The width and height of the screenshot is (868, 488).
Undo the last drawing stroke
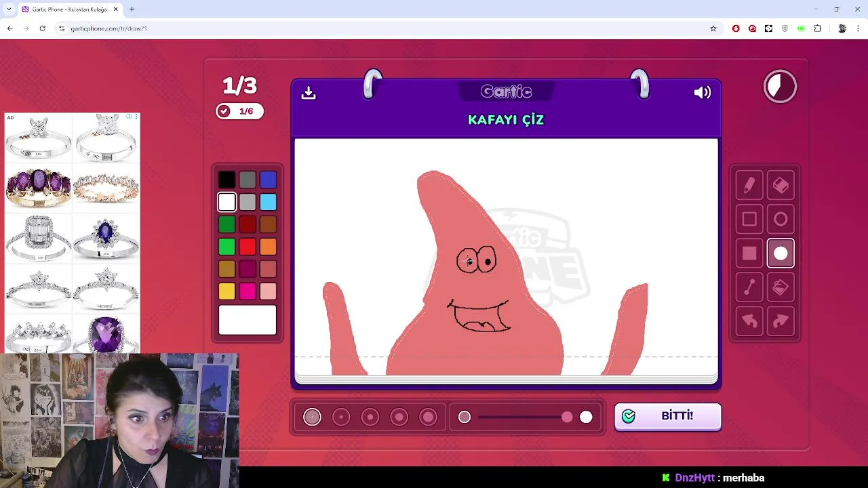click(749, 321)
